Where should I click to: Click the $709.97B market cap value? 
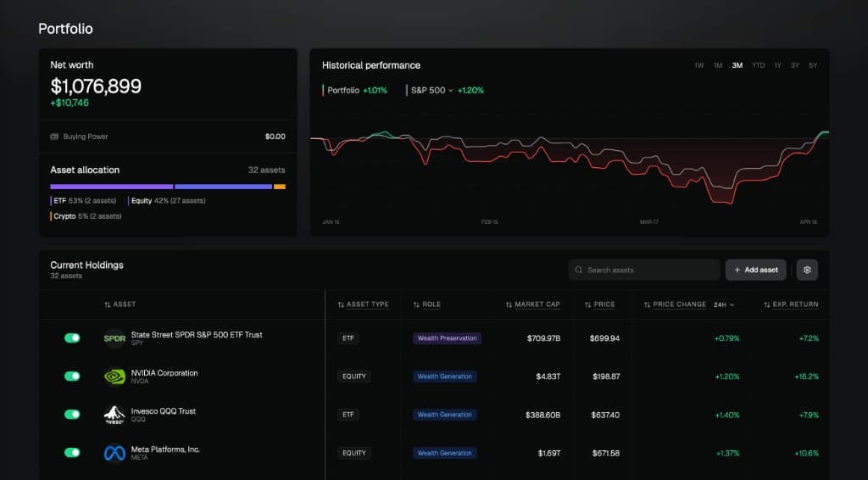[543, 338]
